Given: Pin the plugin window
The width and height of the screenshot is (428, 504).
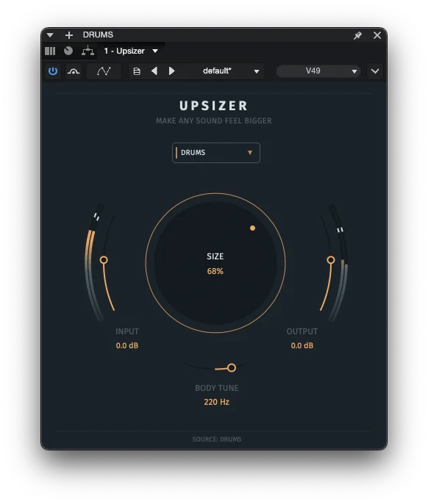Looking at the screenshot, I should [x=357, y=35].
